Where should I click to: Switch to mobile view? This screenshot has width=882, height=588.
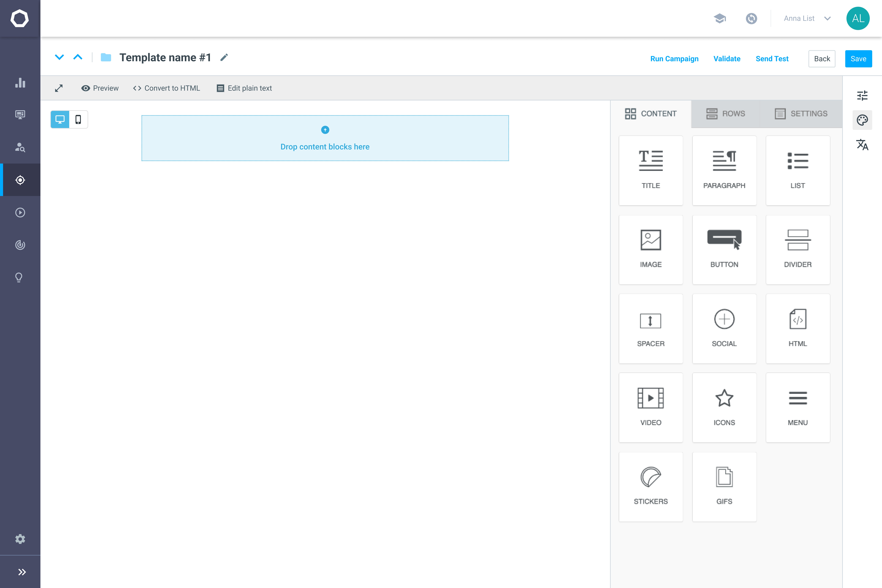[78, 120]
